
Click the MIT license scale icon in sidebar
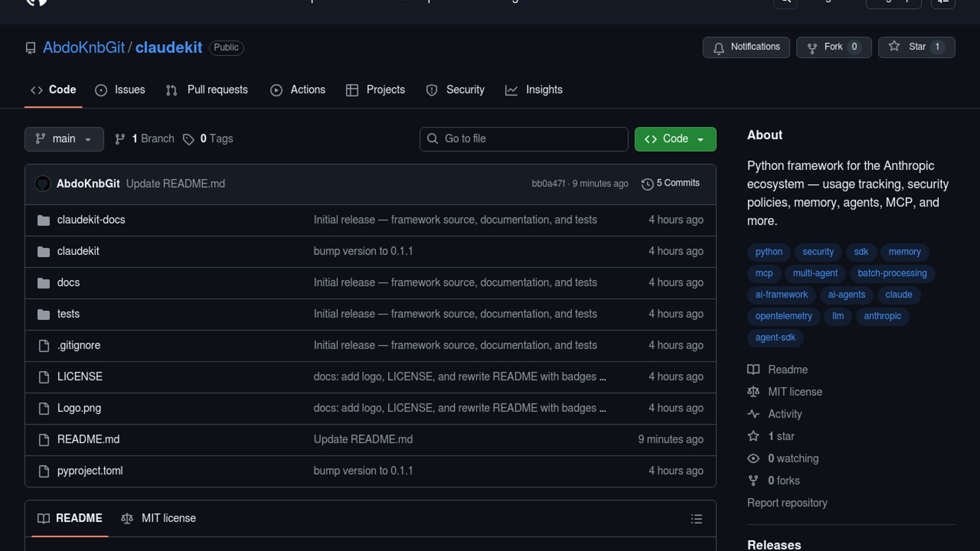[x=753, y=392]
